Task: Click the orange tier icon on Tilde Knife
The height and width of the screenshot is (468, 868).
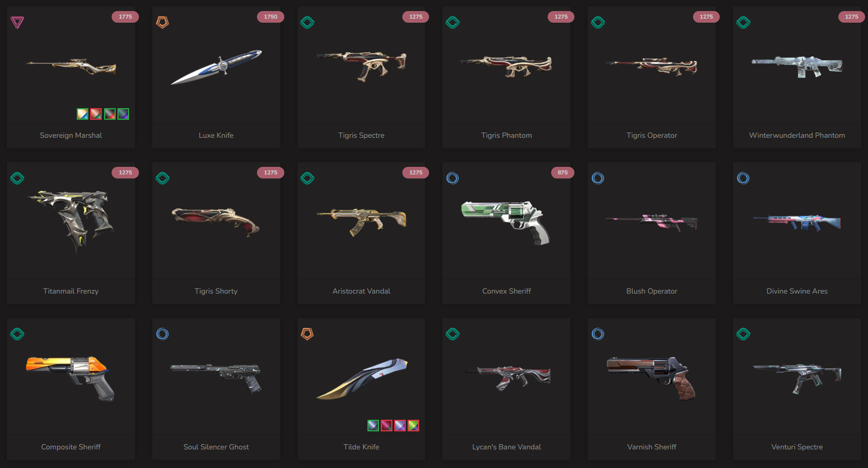Action: coord(308,334)
